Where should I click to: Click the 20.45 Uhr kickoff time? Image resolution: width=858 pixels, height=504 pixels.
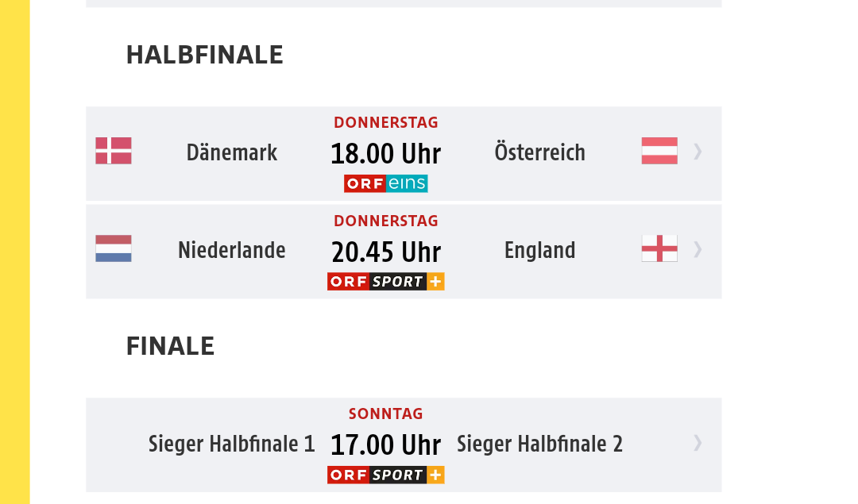386,252
